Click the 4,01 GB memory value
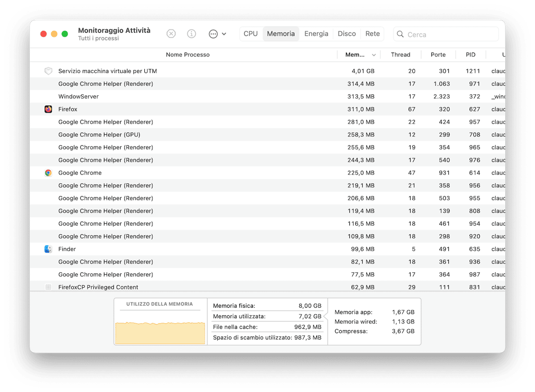The height and width of the screenshot is (392, 535). [x=363, y=71]
